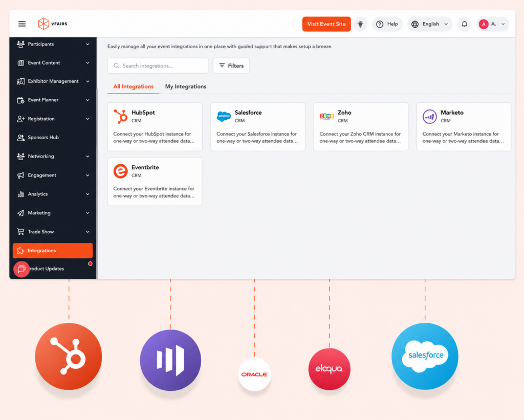Image resolution: width=524 pixels, height=420 pixels.
Task: Switch to the My Integrations tab
Action: tap(185, 86)
